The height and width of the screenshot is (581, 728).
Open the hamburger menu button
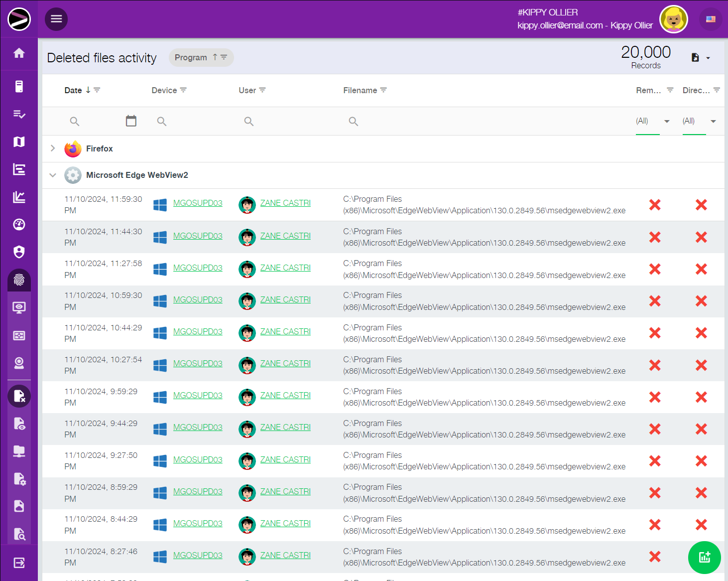56,19
